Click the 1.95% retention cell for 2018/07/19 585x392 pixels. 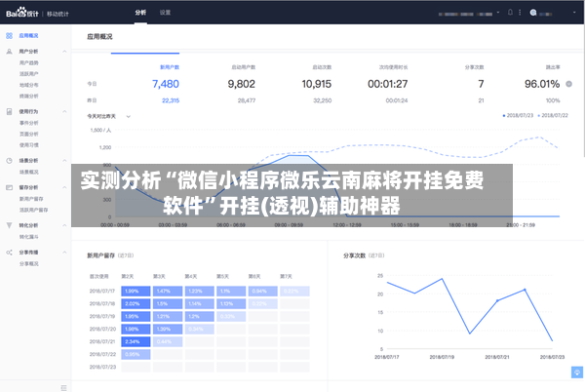point(136,316)
